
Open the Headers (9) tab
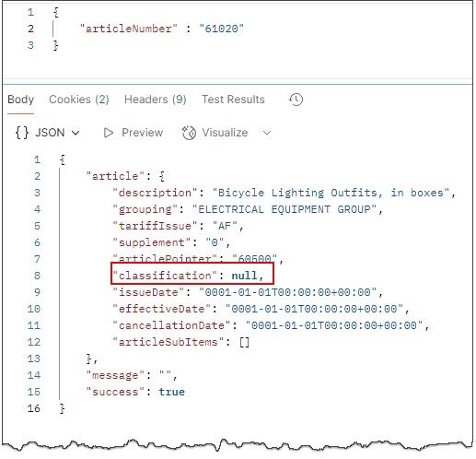[x=156, y=100]
